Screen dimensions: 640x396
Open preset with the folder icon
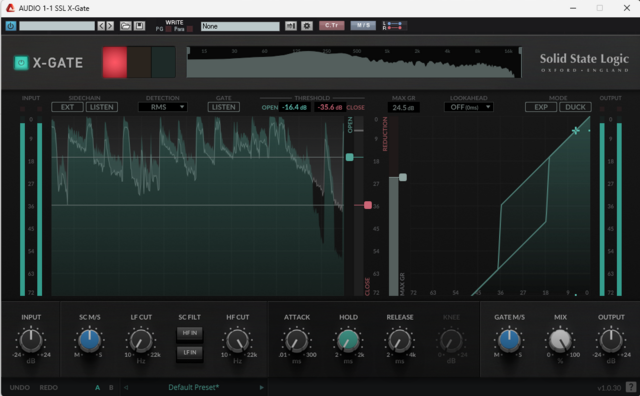[x=125, y=26]
